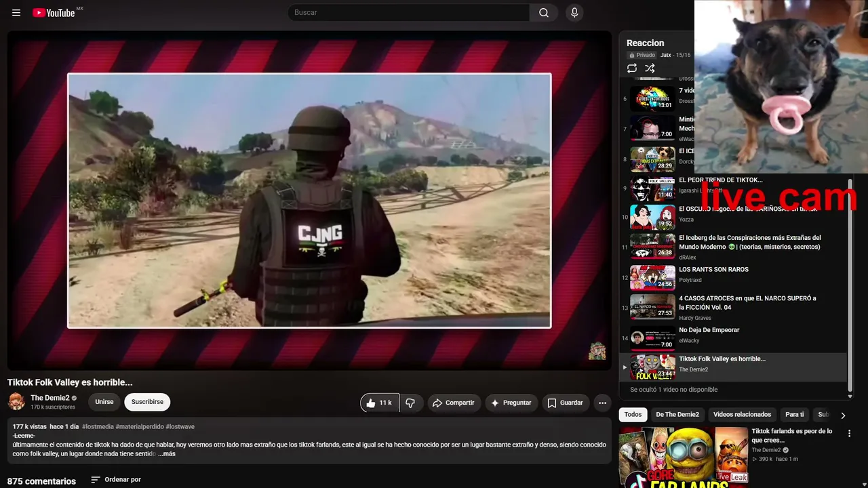Toggle loop playlist in Reaccion panel

click(632, 68)
